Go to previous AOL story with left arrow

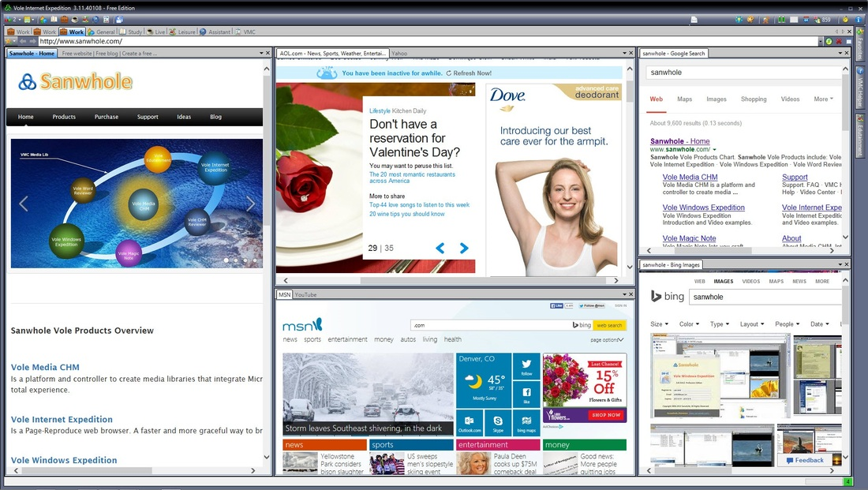click(440, 248)
